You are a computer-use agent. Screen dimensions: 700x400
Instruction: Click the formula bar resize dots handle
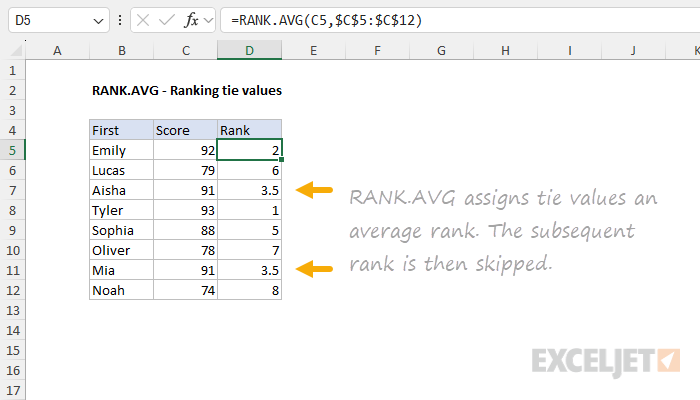tap(120, 20)
